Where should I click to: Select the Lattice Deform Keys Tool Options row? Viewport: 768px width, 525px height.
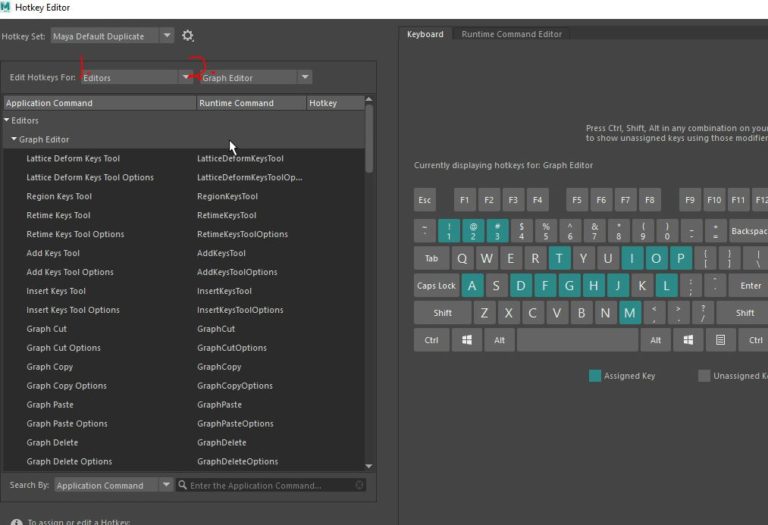pyautogui.click(x=184, y=177)
